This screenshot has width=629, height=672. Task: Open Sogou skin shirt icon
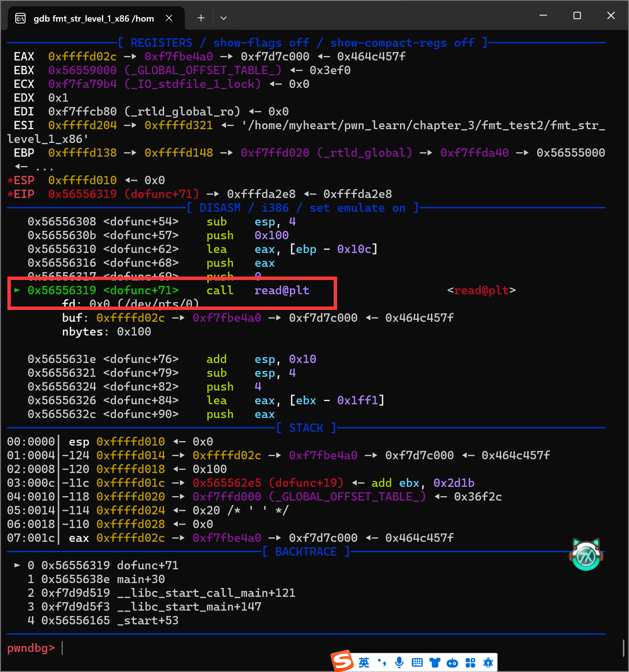click(435, 663)
